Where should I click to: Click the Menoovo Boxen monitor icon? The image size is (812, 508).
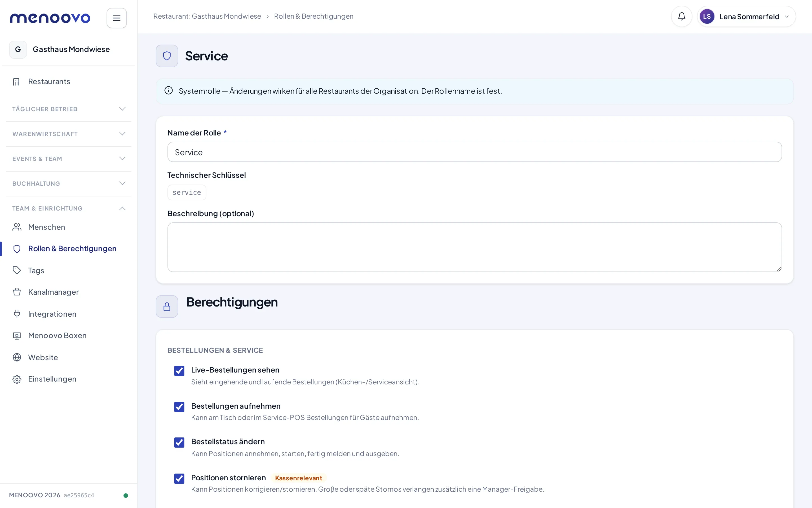pos(17,336)
